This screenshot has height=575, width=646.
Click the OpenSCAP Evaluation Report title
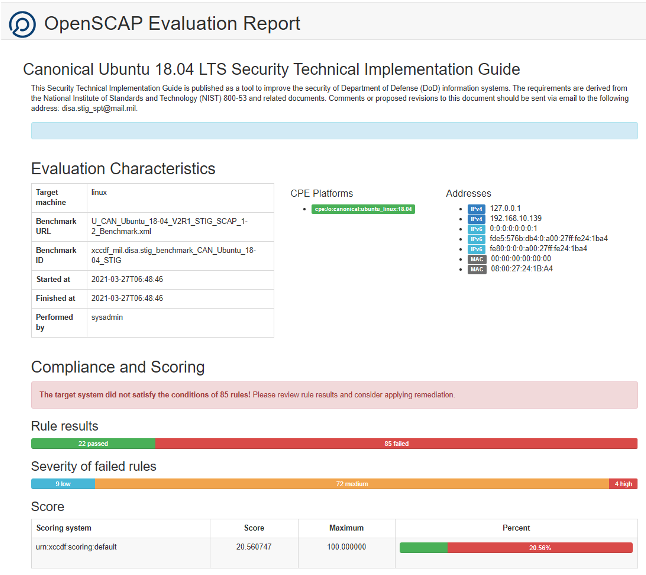[x=172, y=23]
